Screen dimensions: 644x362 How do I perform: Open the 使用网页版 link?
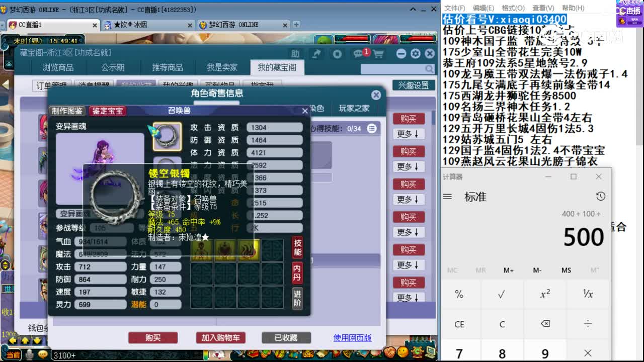pyautogui.click(x=352, y=338)
